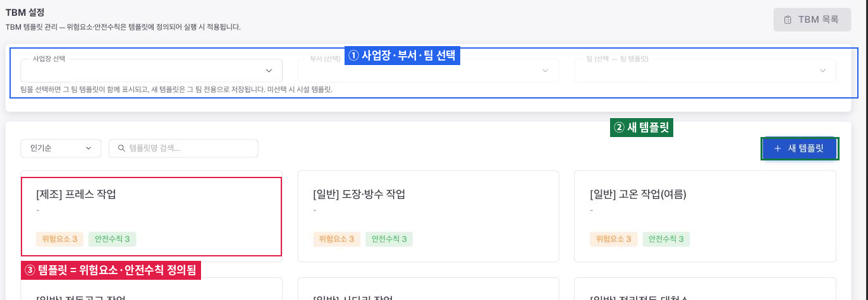
Task: Open the [제조] 프레스 작업 template card
Action: tap(151, 217)
